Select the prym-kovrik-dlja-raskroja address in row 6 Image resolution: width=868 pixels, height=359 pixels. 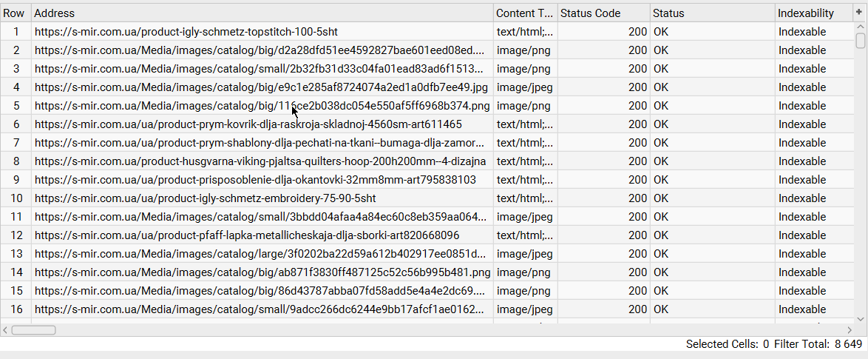(x=248, y=124)
